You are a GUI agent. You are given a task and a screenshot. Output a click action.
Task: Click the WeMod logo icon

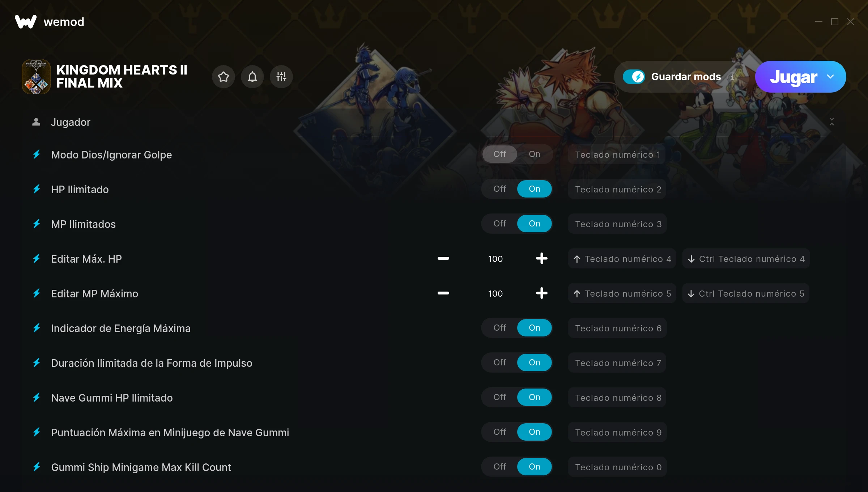[26, 22]
